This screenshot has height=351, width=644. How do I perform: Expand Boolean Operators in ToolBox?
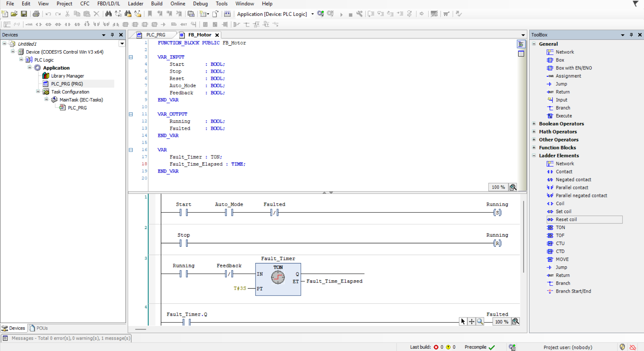534,123
